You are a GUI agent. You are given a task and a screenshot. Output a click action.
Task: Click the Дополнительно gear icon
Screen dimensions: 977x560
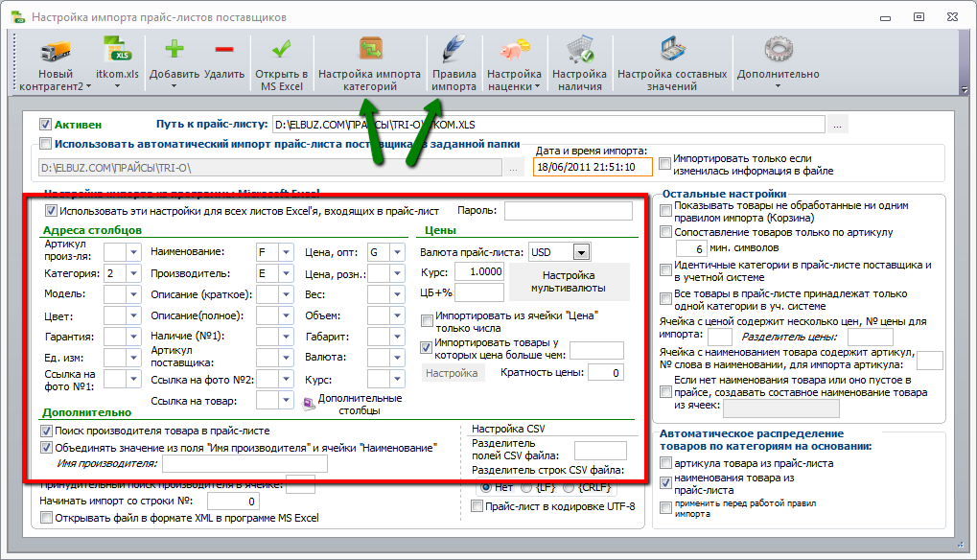click(779, 50)
